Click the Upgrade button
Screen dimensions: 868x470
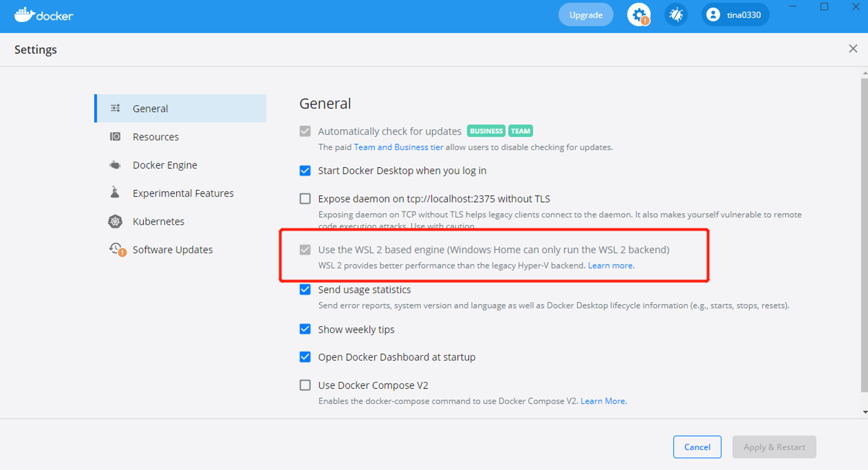click(586, 15)
